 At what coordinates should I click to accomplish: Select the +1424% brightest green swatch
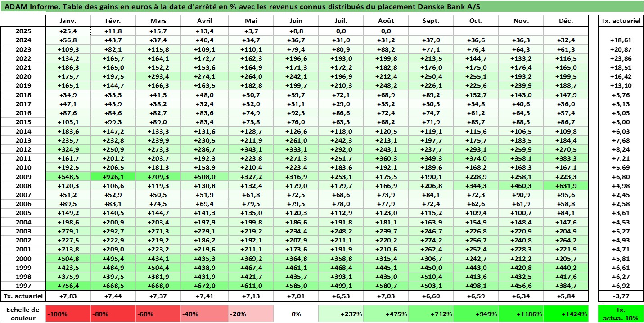click(566, 314)
